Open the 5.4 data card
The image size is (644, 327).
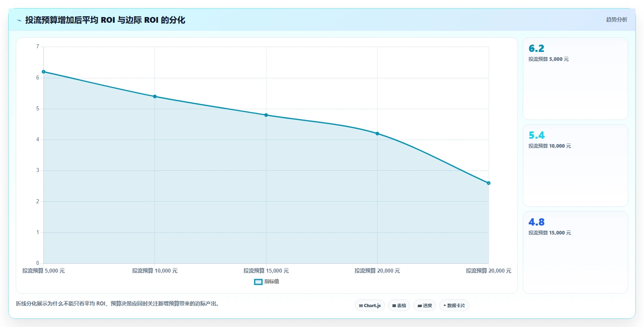(575, 166)
